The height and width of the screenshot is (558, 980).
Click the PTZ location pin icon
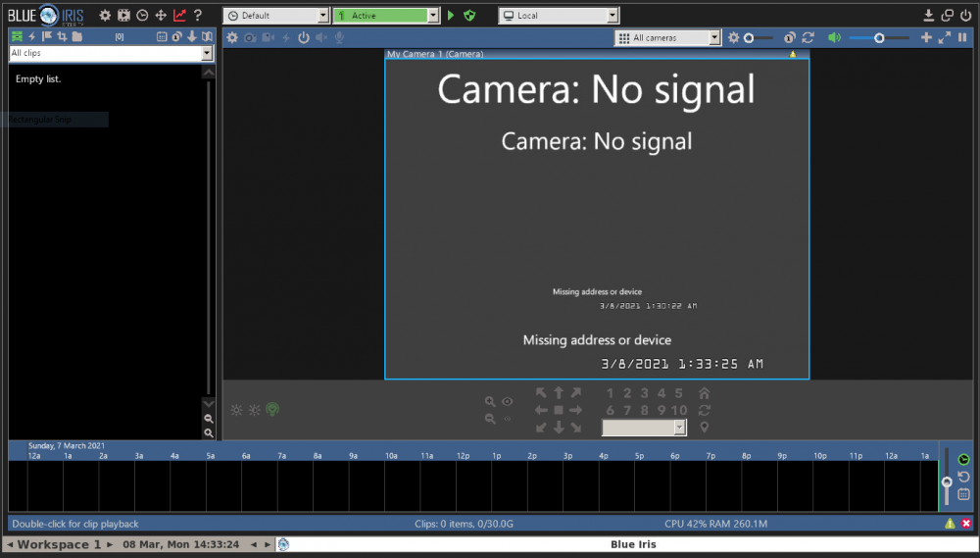pyautogui.click(x=705, y=428)
